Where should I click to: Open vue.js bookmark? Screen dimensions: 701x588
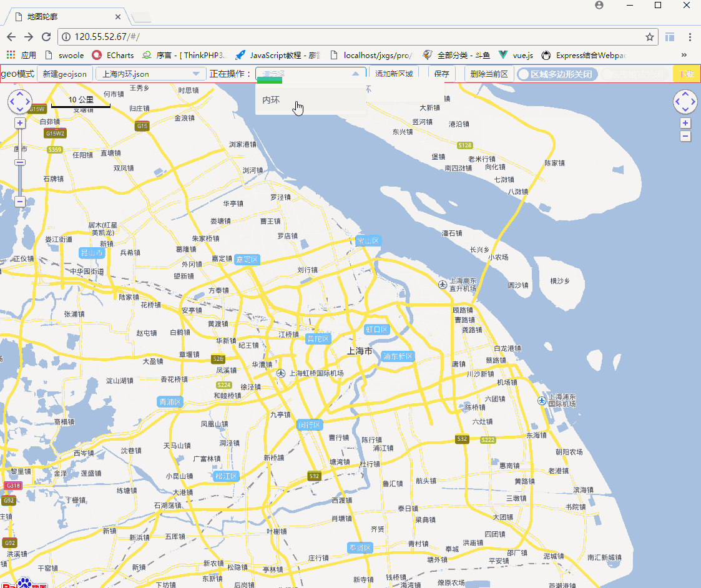[x=516, y=55]
